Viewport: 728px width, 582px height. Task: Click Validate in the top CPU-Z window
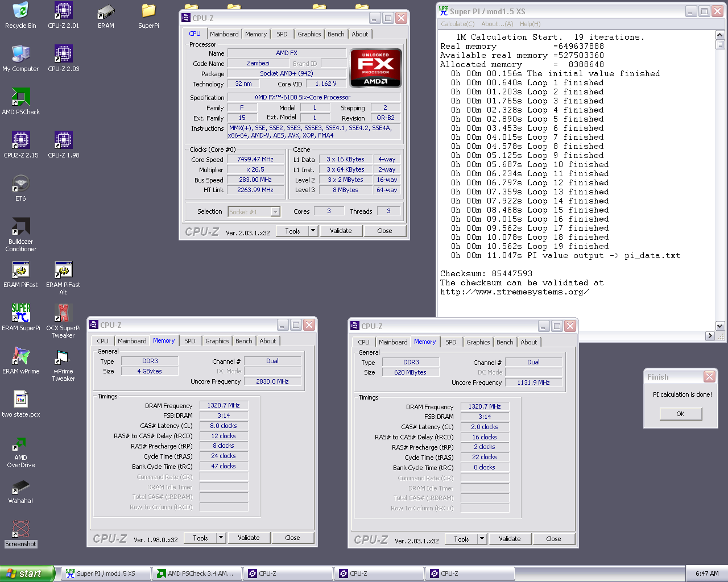(x=341, y=231)
